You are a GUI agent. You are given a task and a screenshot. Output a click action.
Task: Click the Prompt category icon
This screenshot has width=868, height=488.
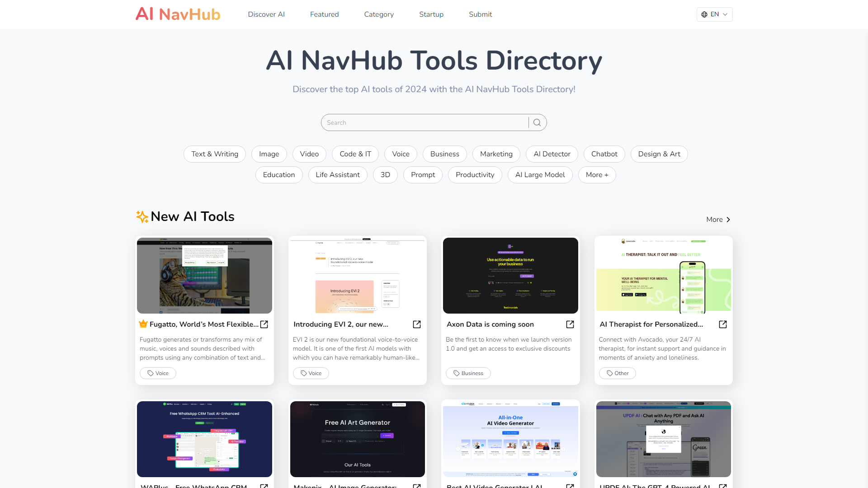tap(423, 174)
